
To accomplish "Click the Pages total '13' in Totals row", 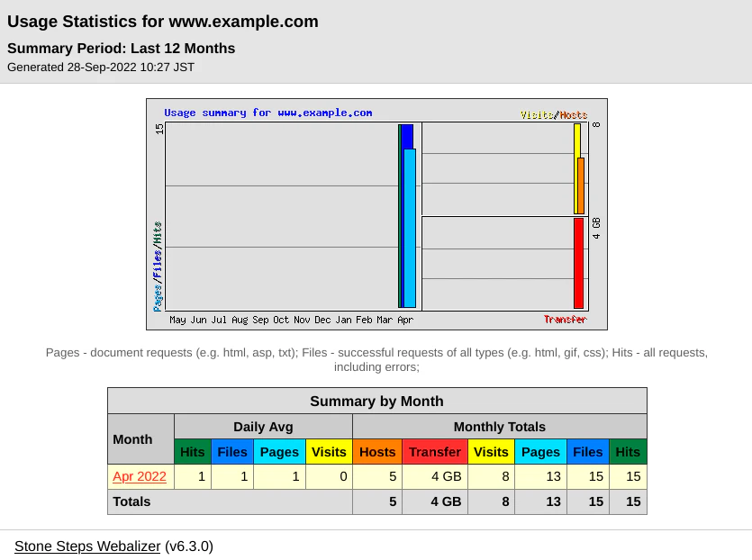I will pyautogui.click(x=553, y=501).
